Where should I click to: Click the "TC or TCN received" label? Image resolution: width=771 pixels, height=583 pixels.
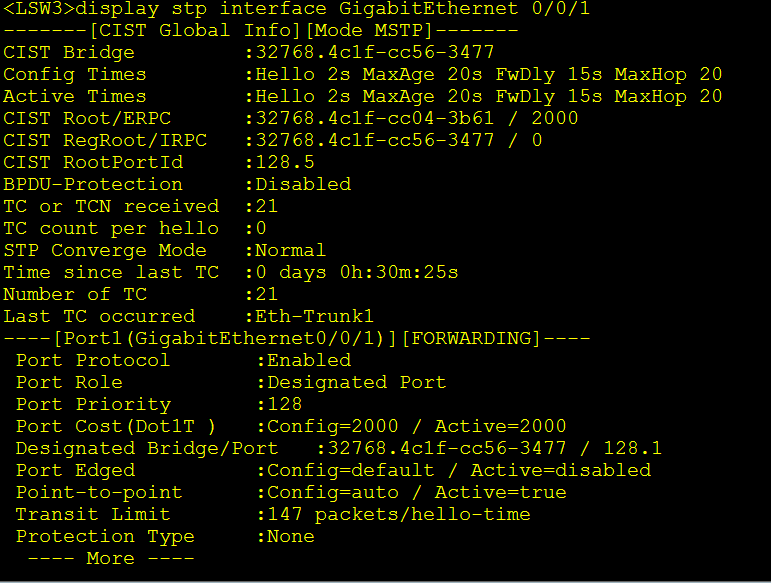[111, 206]
